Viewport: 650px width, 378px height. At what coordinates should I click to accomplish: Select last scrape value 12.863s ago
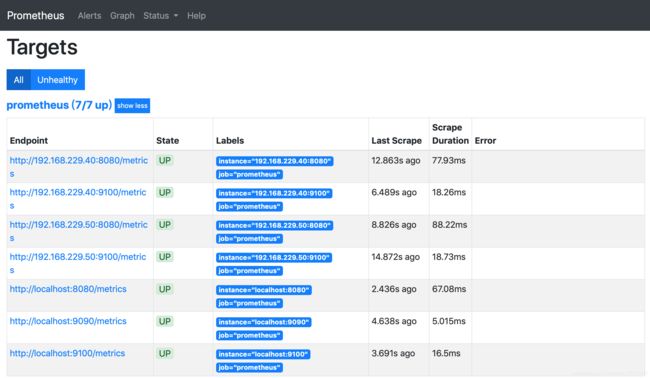[396, 160]
